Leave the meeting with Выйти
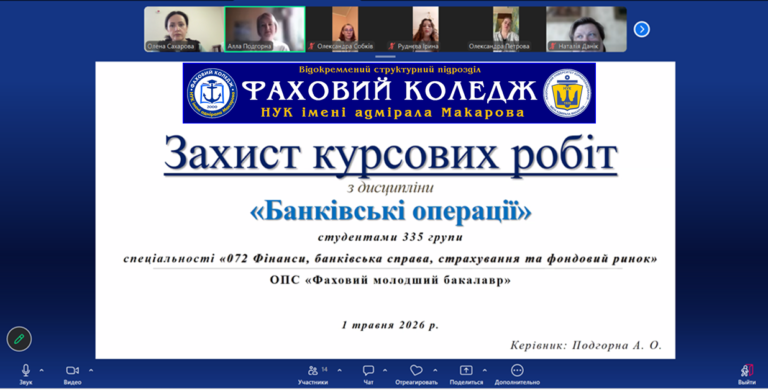 [747, 374]
